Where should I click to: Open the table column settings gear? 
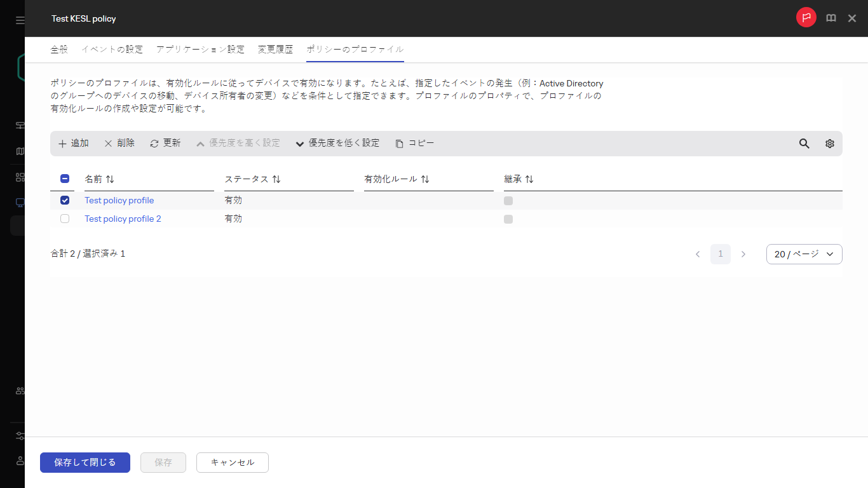(x=829, y=144)
